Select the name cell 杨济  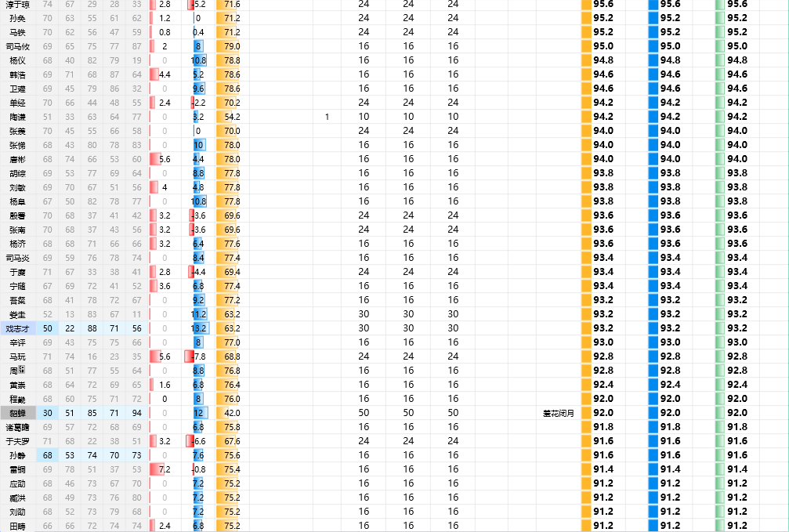tap(17, 244)
